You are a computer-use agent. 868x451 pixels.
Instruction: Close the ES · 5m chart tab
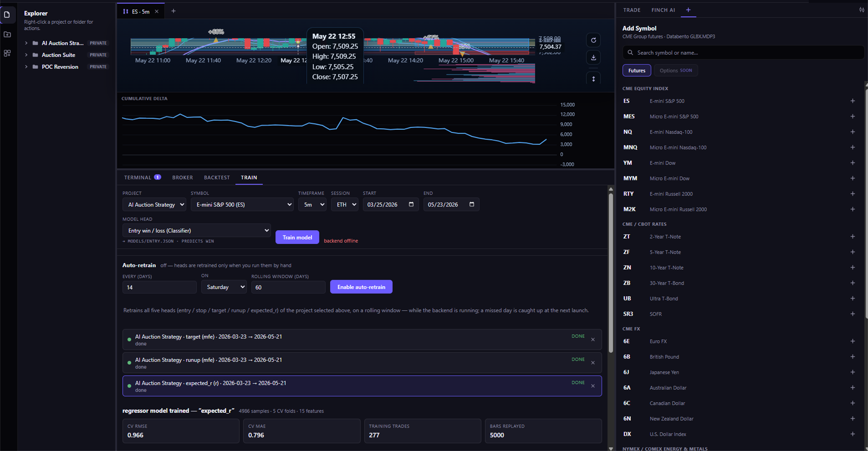157,11
